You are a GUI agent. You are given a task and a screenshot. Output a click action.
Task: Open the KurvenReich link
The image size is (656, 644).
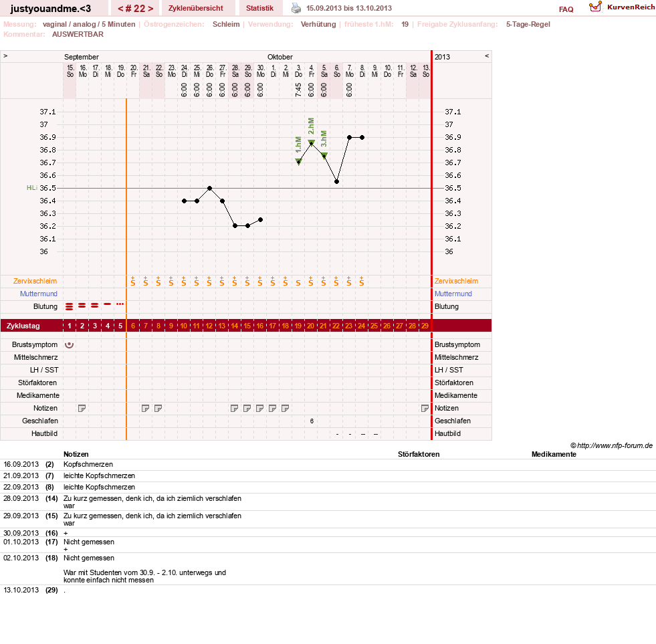(631, 7)
